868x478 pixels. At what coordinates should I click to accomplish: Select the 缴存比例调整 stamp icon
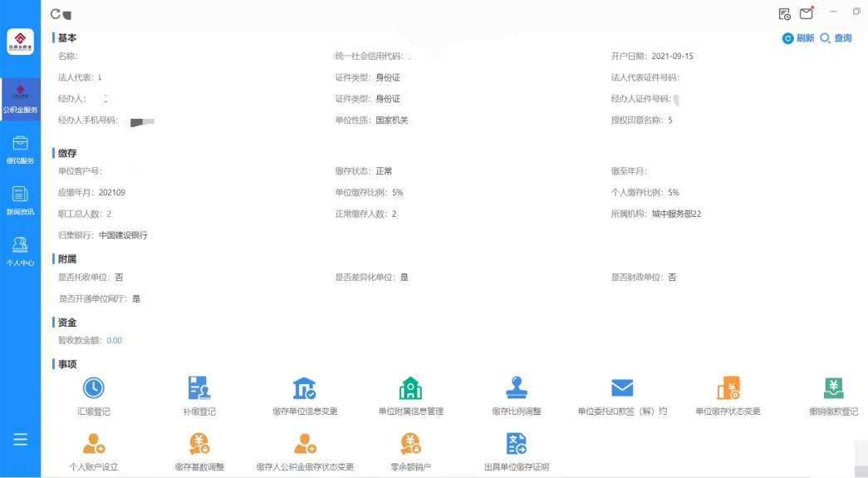click(x=516, y=388)
